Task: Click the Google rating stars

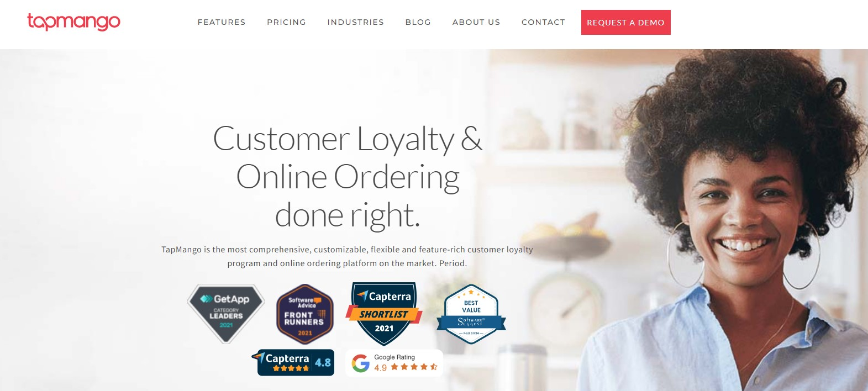Action: 414,367
